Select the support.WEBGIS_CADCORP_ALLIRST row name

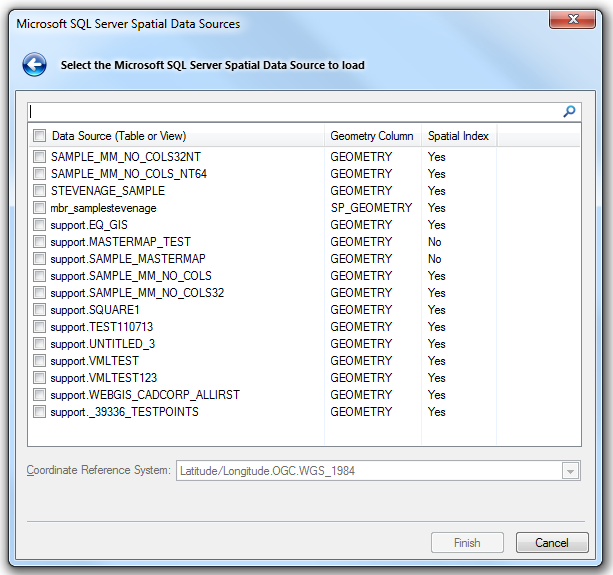145,395
